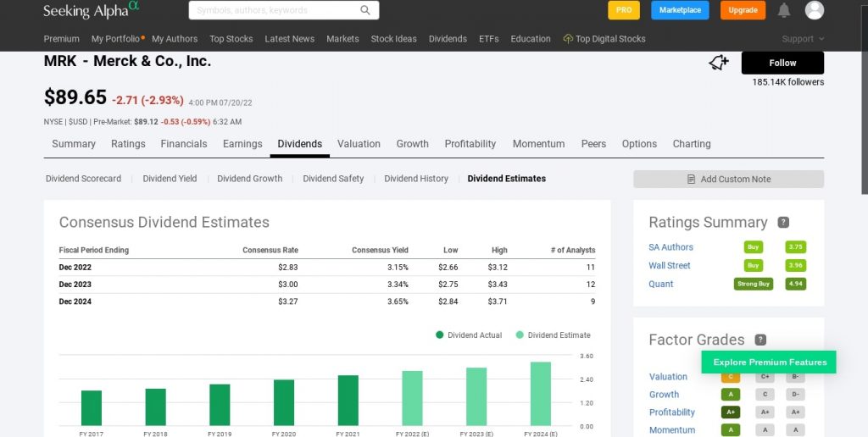The image size is (868, 437).
Task: Expand the Support dropdown
Action: (803, 39)
